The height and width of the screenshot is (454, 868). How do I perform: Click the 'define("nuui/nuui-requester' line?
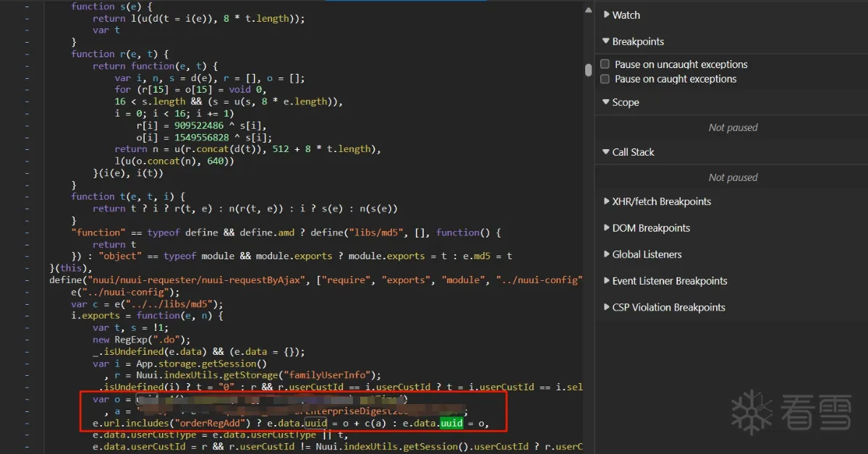316,280
